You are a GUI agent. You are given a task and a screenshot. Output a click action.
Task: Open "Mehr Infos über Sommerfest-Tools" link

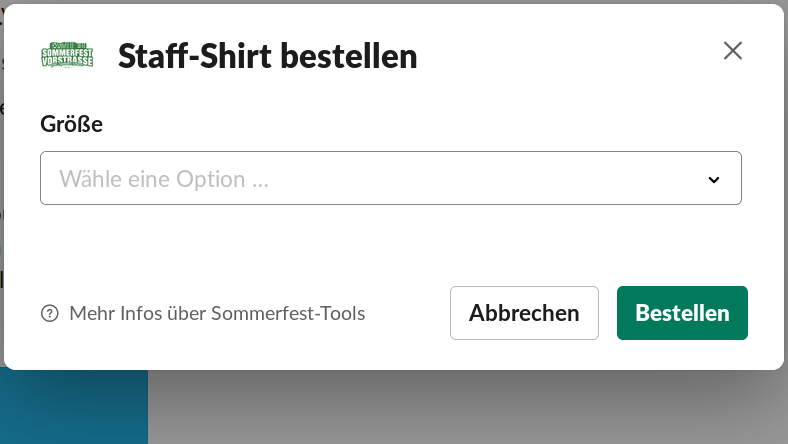(x=216, y=314)
